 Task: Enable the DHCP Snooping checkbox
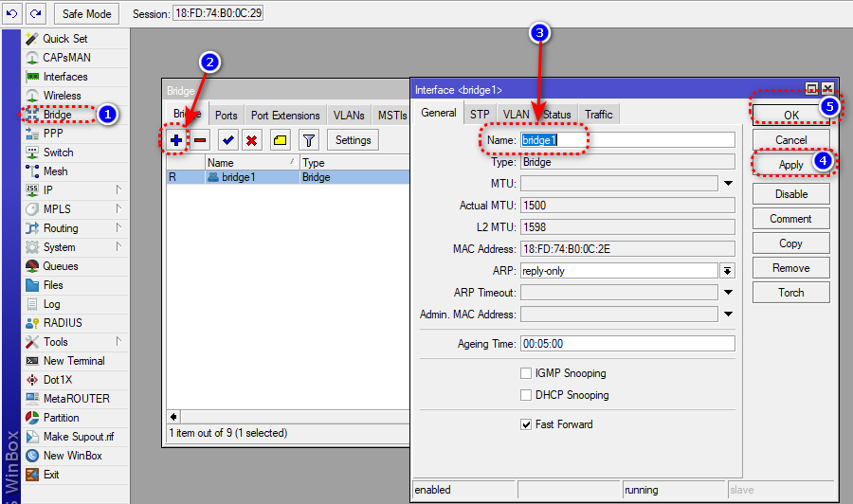pyautogui.click(x=526, y=395)
